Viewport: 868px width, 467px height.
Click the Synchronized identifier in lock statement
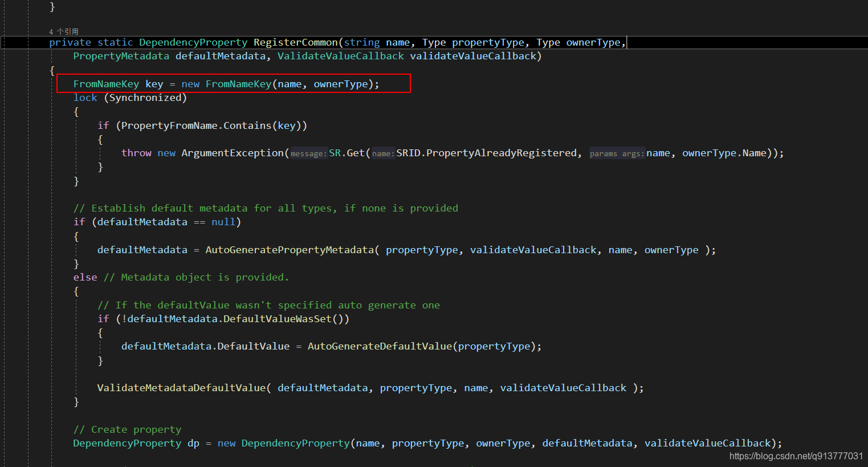tap(145, 98)
